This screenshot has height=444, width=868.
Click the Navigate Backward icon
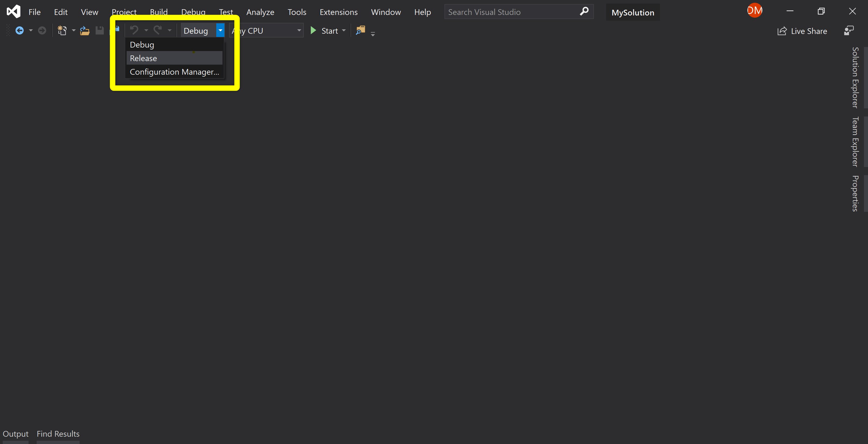point(19,30)
